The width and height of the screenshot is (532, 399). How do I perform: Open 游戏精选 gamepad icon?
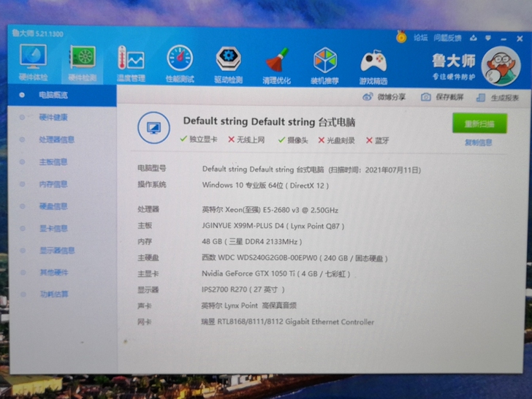click(373, 66)
